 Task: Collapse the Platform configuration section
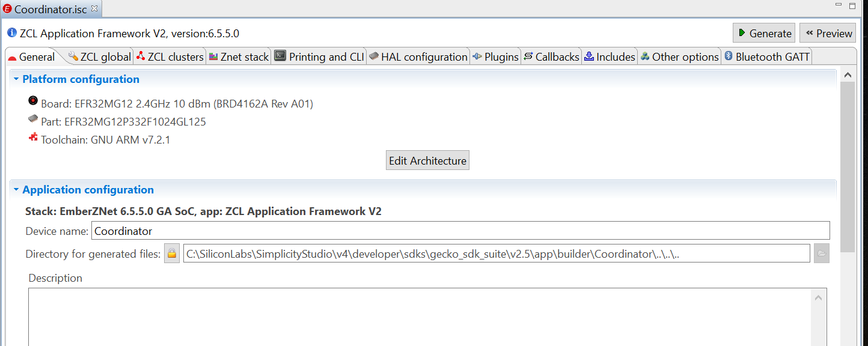16,79
